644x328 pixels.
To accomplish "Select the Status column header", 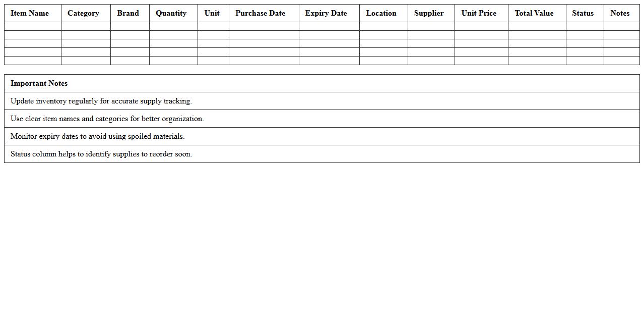I will [583, 13].
